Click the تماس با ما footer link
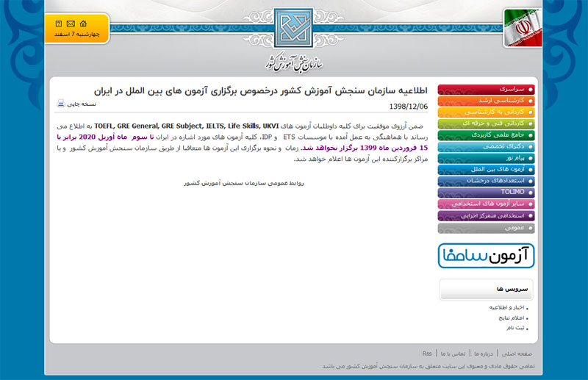This screenshot has width=588, height=380. [x=453, y=354]
